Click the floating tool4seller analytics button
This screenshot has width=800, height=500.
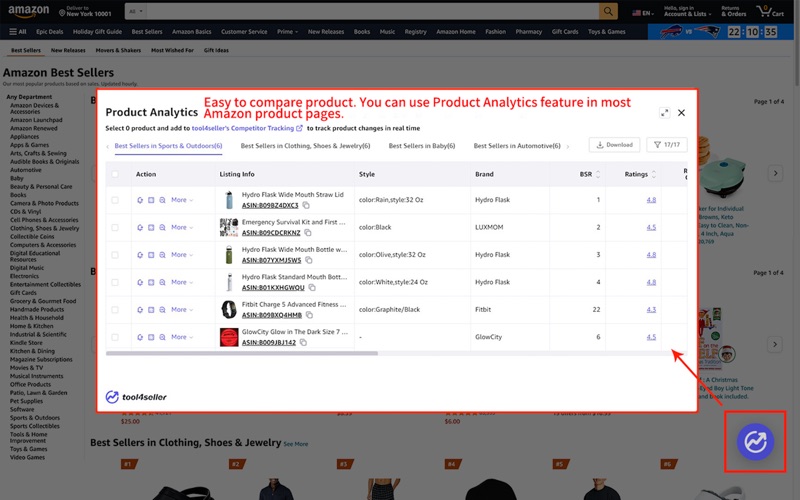pyautogui.click(x=755, y=442)
